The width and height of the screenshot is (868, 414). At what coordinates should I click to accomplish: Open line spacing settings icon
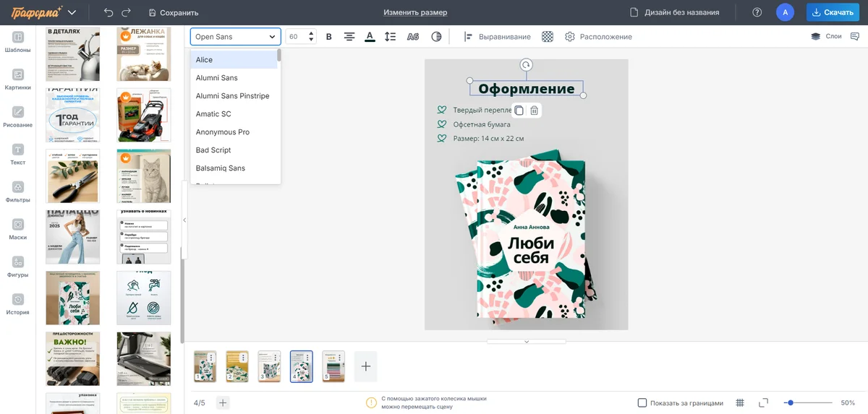[x=391, y=37]
